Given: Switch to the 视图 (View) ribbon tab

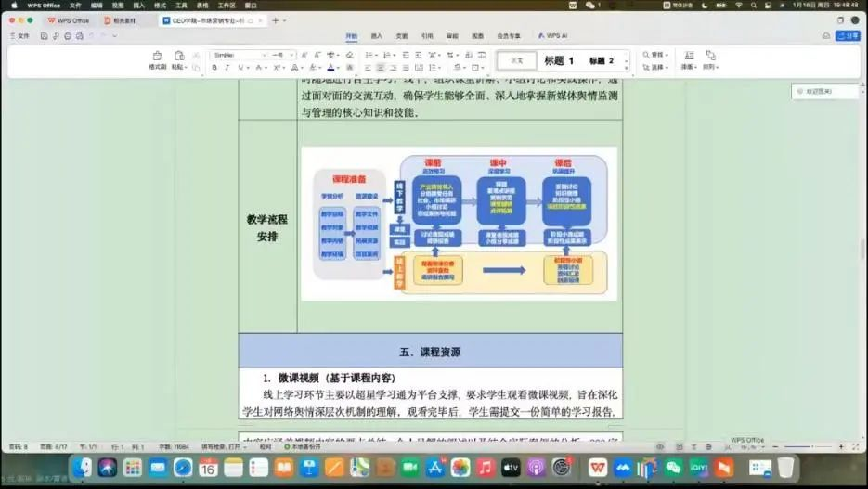Looking at the screenshot, I should pos(478,36).
